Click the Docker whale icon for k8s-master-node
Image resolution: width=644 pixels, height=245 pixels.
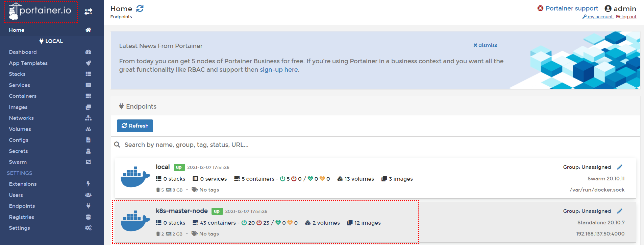(135, 221)
